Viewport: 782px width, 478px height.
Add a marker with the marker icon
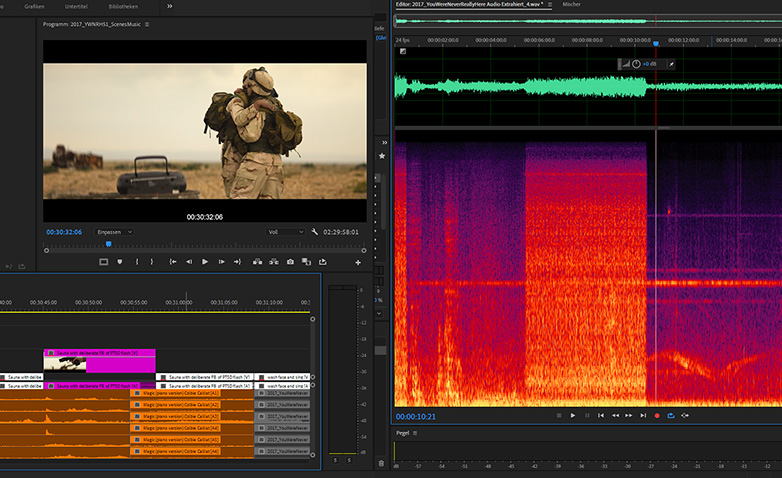coord(120,262)
